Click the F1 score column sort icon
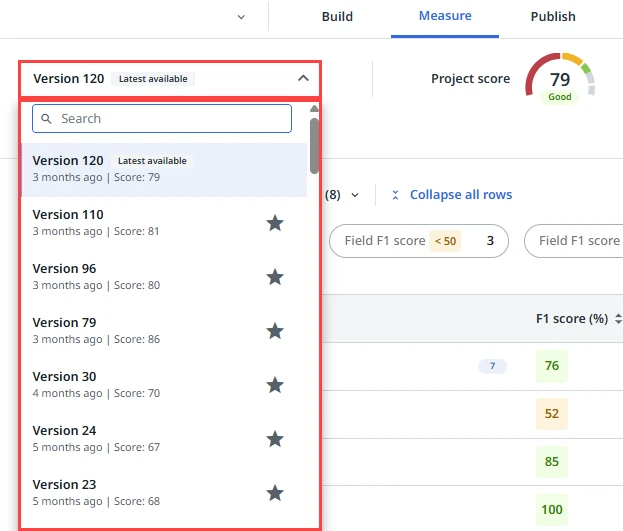Image resolution: width=623 pixels, height=531 pixels. 618,319
